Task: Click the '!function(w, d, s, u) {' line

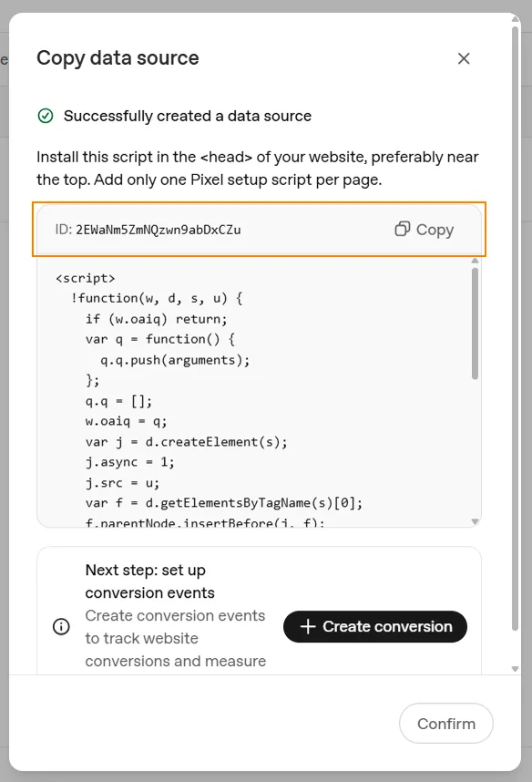Action: click(x=157, y=298)
